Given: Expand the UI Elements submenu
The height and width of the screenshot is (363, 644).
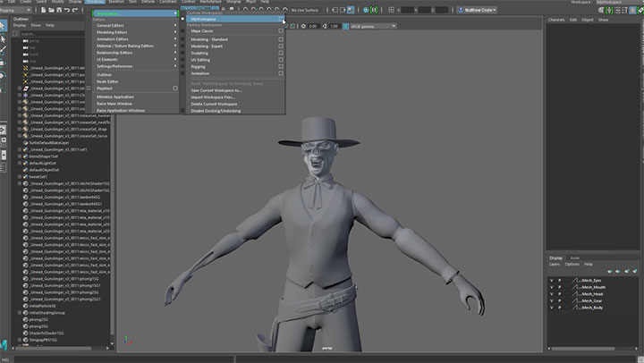Looking at the screenshot, I should click(136, 60).
